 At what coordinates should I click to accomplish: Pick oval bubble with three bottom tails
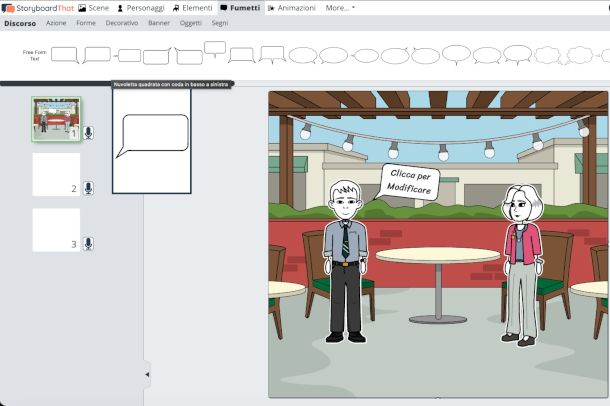(517, 55)
